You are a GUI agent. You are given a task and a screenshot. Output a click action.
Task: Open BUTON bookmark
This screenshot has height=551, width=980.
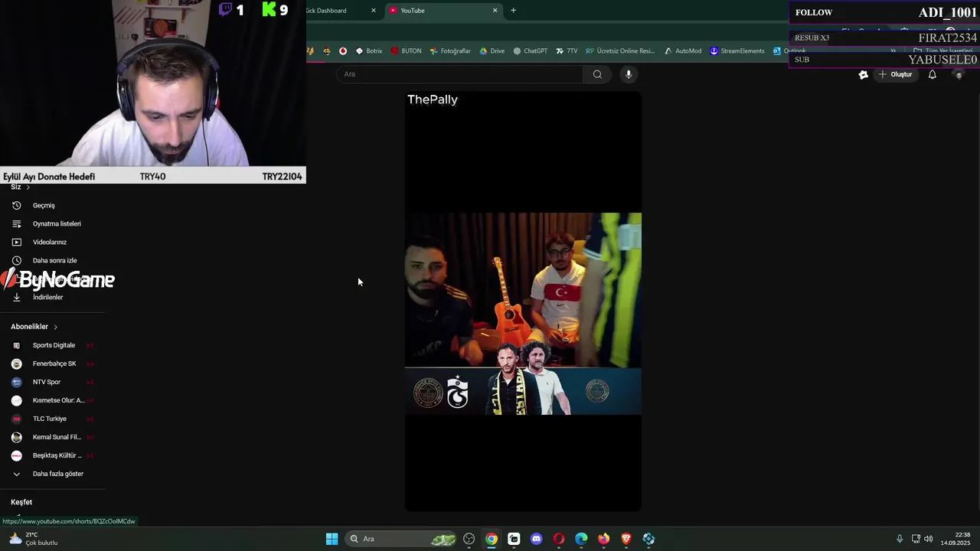(x=406, y=51)
